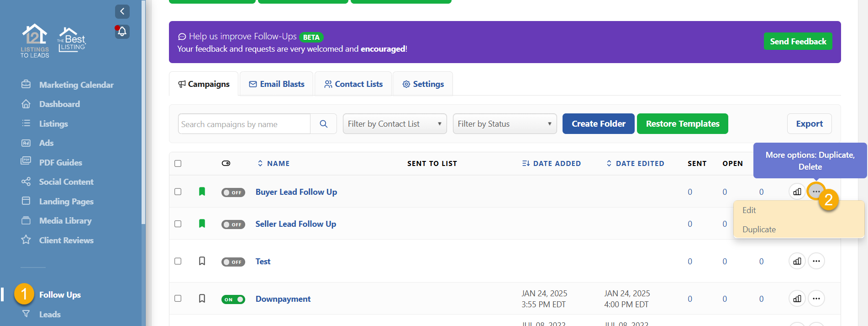The height and width of the screenshot is (326, 868).
Task: Collapse the sidebar with the arrow icon
Action: [x=122, y=11]
